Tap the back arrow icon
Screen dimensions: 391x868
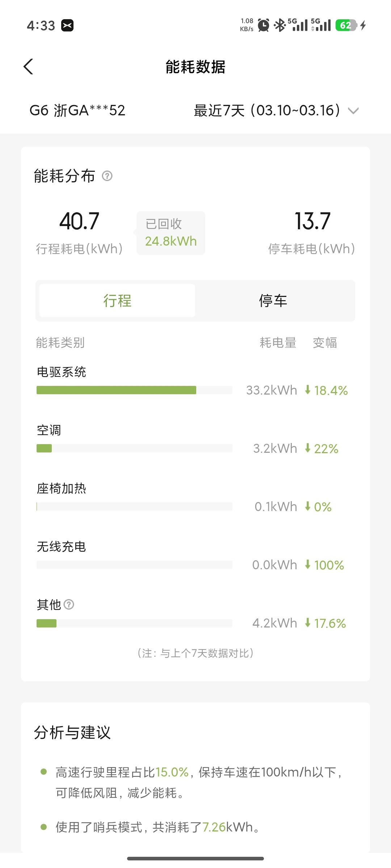pyautogui.click(x=28, y=67)
